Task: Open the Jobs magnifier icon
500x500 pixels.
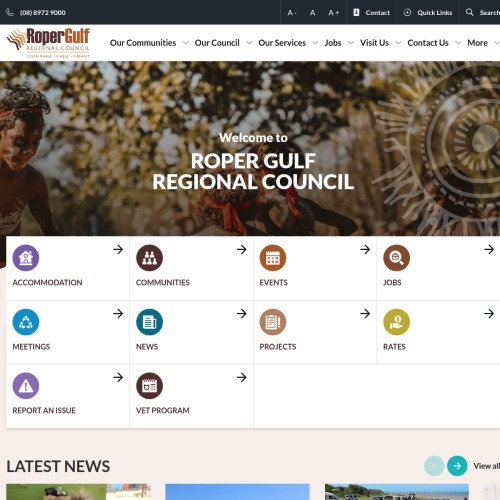Action: point(396,258)
